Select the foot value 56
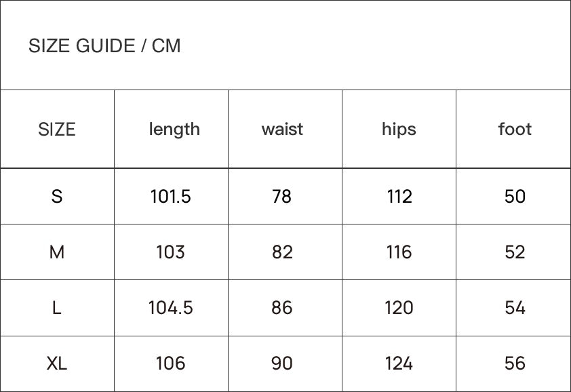This screenshot has width=571, height=392. 515,364
